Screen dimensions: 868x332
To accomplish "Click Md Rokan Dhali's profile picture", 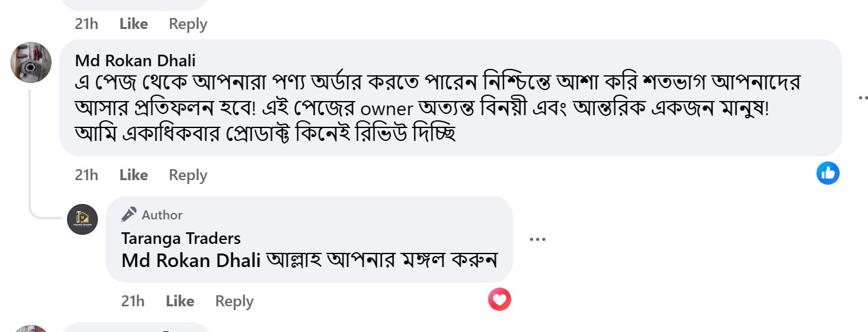I will point(31,62).
